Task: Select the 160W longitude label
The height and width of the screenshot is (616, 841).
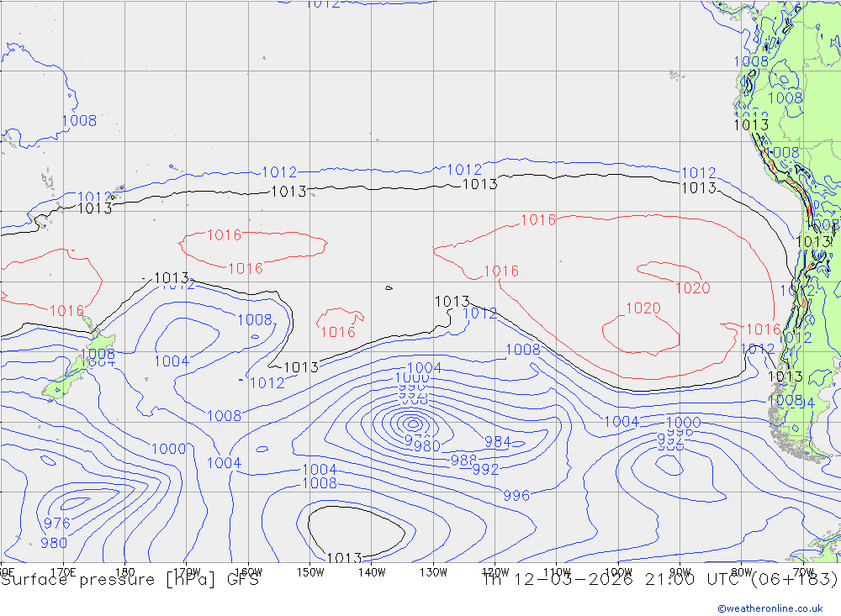Action: [249, 572]
